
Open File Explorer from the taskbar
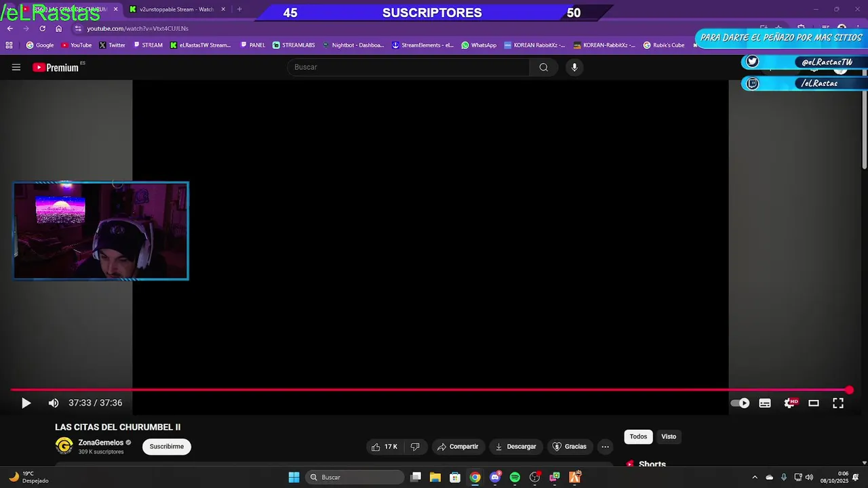435,477
